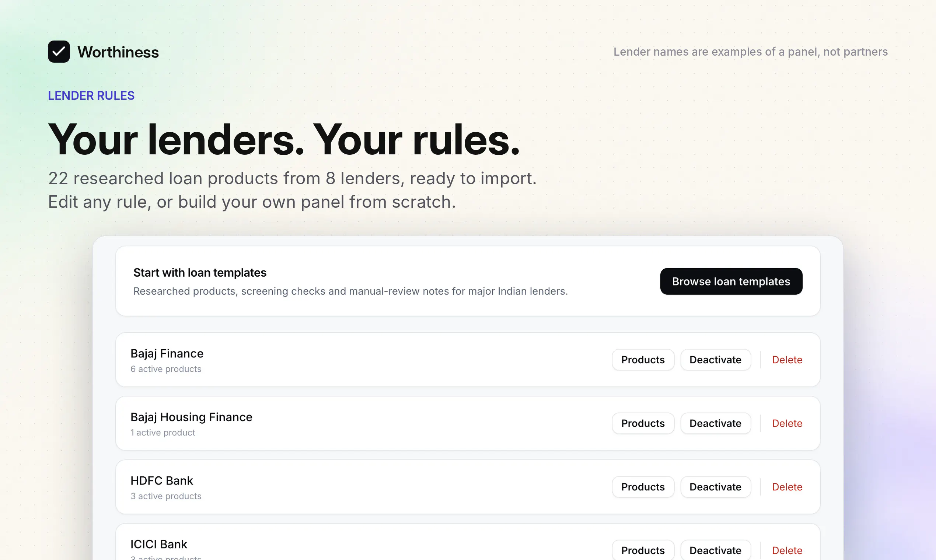The width and height of the screenshot is (936, 560).
Task: Delete the ICICI Bank lender
Action: tap(786, 550)
